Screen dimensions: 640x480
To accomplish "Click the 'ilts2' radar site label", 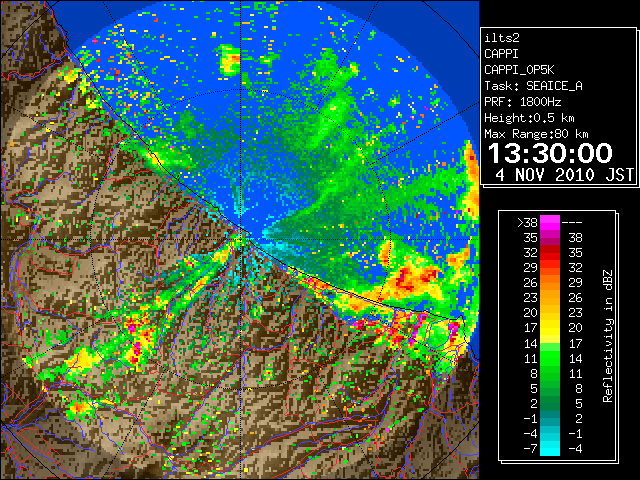I will coord(502,38).
